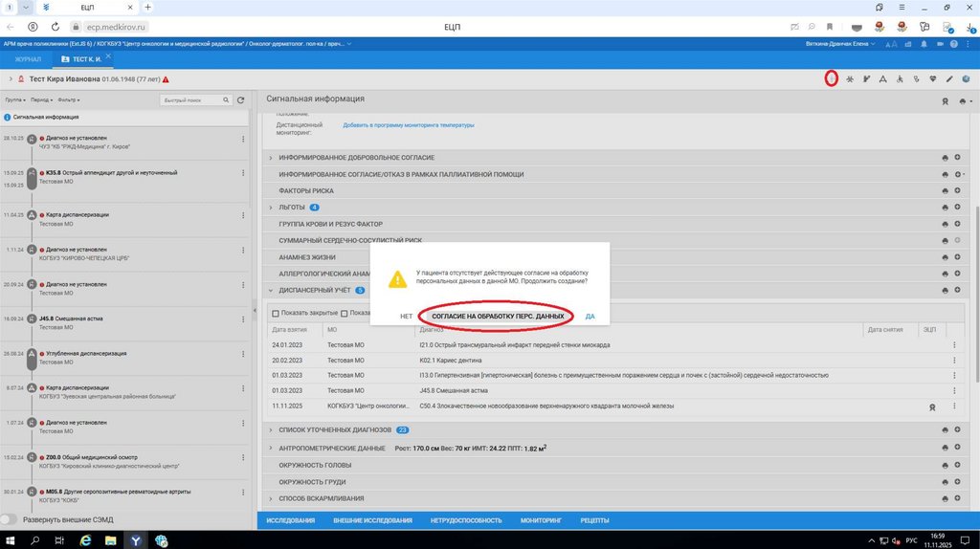Confirm with Да in the dialog
The width and height of the screenshot is (980, 549).
[590, 317]
